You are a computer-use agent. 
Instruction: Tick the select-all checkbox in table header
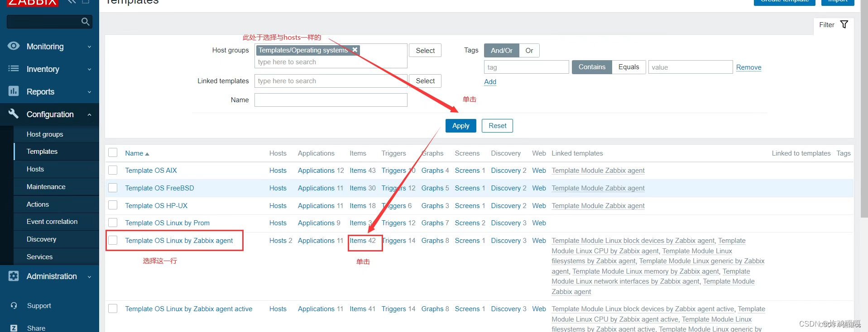click(x=113, y=153)
